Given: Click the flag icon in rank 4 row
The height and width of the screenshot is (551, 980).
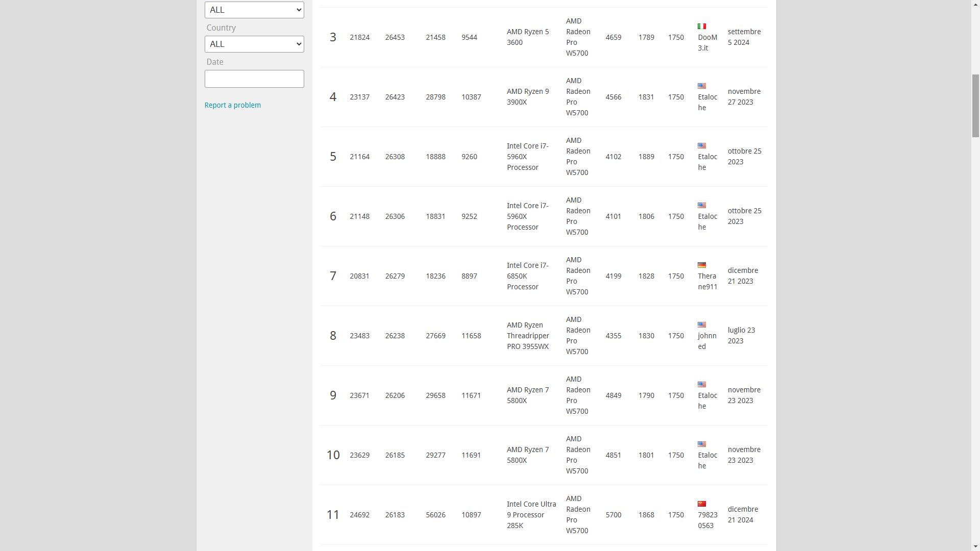Looking at the screenshot, I should [x=702, y=86].
